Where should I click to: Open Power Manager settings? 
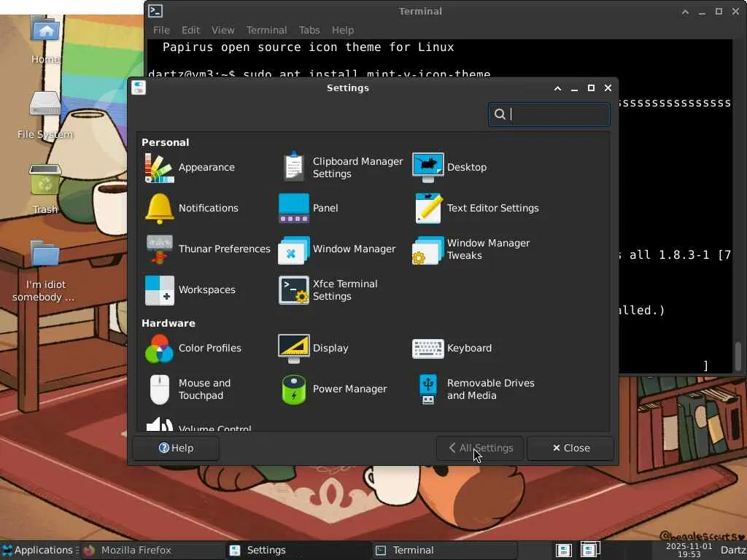[333, 389]
